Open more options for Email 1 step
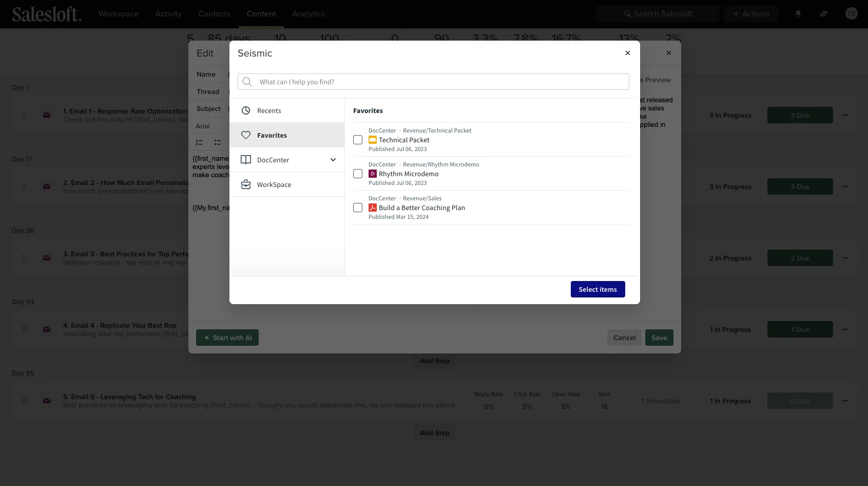 pos(845,115)
